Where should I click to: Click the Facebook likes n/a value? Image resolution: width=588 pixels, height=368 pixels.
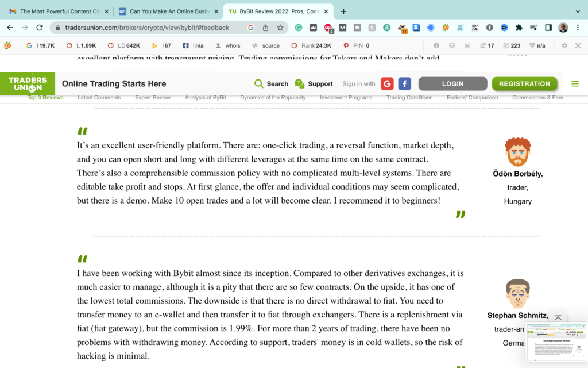[193, 45]
